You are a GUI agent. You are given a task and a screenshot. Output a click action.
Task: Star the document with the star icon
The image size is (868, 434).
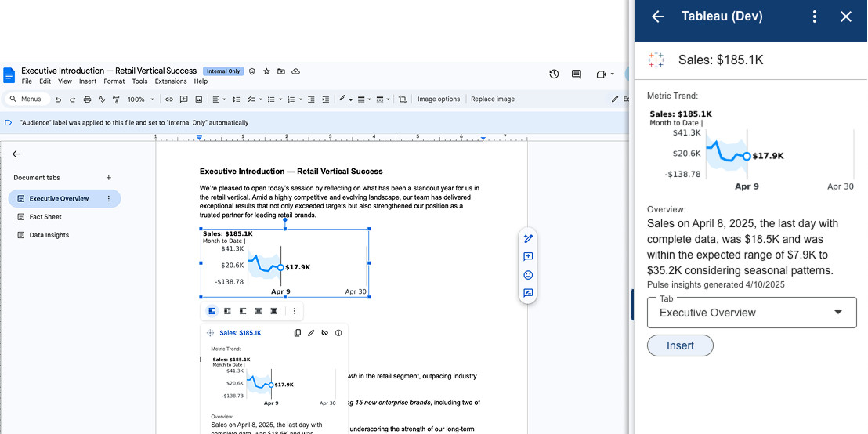coord(266,71)
